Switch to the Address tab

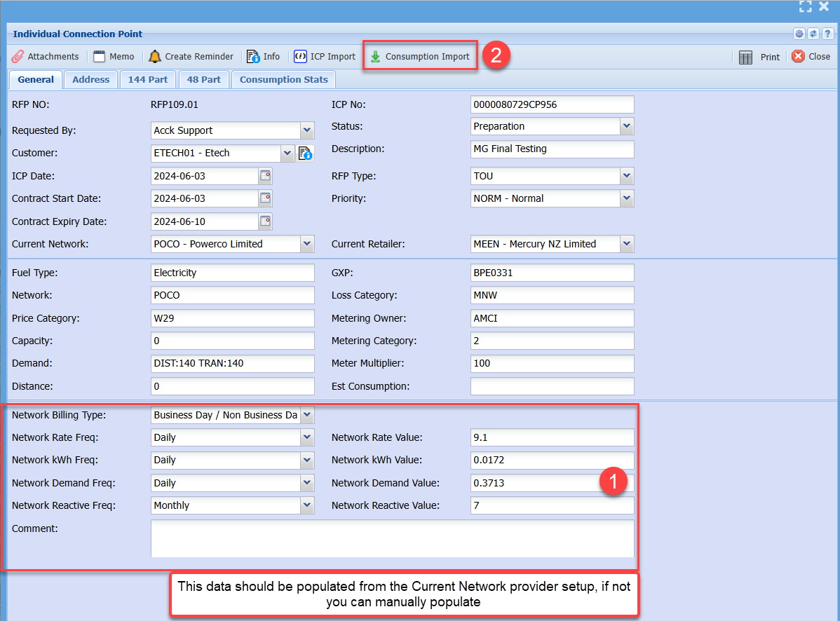pos(90,80)
